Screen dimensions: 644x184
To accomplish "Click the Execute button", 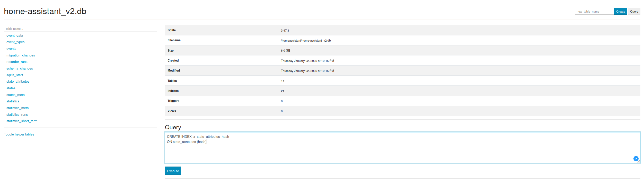I will 173,171.
